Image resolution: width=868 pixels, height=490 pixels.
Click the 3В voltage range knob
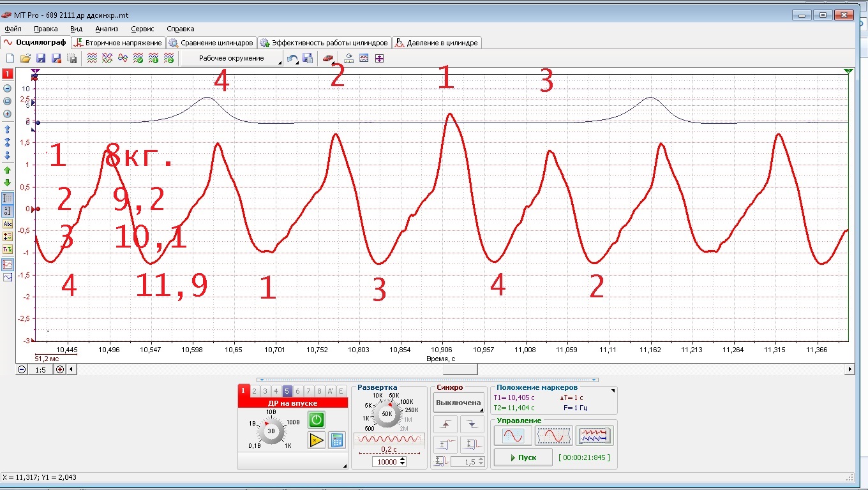pyautogui.click(x=271, y=431)
